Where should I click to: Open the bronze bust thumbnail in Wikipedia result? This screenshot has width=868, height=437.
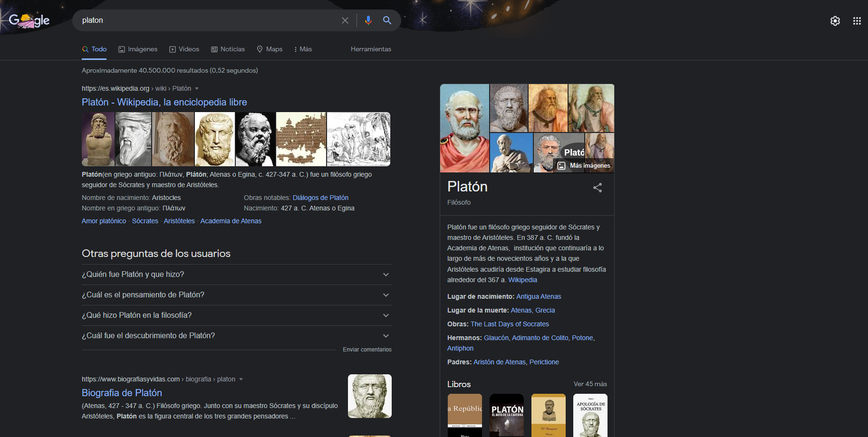click(98, 139)
